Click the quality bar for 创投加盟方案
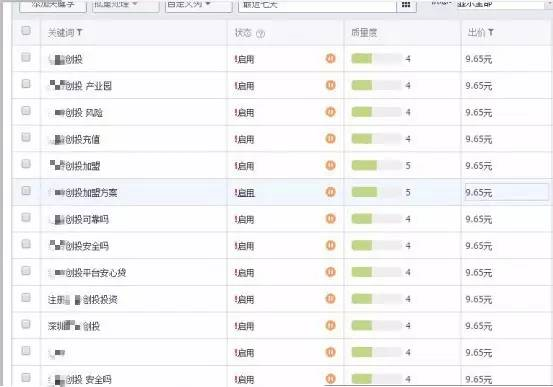The image size is (553, 387). coord(377,192)
